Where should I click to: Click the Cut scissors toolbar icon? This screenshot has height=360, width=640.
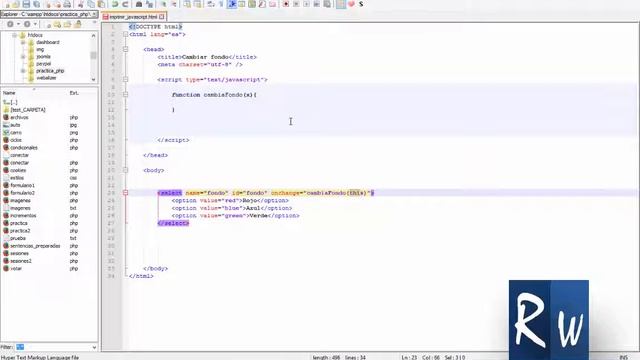pyautogui.click(x=80, y=4)
